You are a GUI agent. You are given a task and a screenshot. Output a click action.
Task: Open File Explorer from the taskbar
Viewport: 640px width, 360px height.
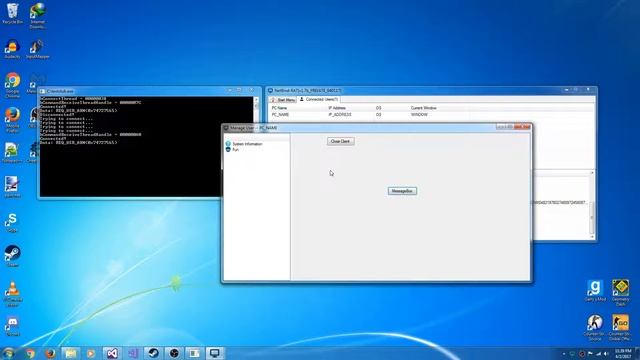point(71,353)
